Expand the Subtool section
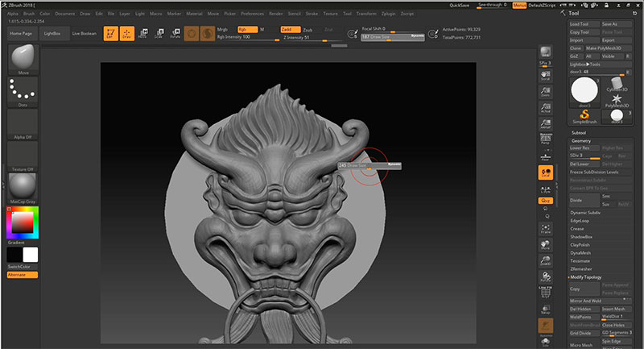This screenshot has height=349, width=644. [580, 132]
